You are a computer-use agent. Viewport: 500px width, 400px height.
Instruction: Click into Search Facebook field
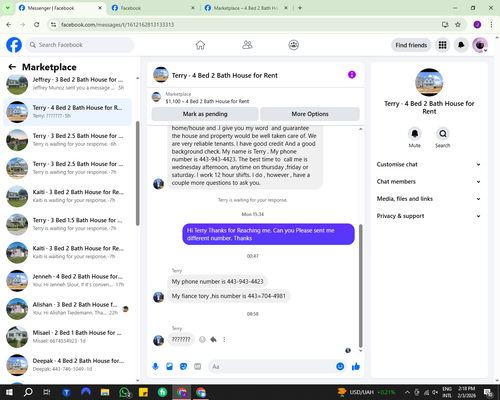(80, 45)
